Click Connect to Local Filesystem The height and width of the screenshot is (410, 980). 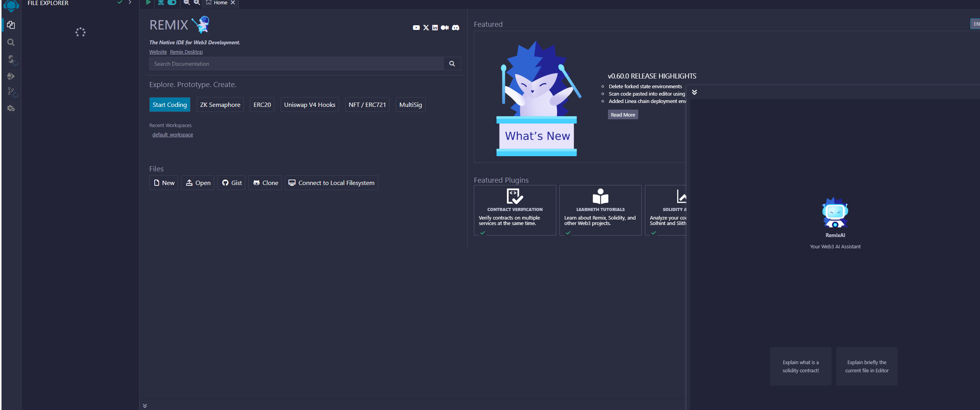coord(332,183)
